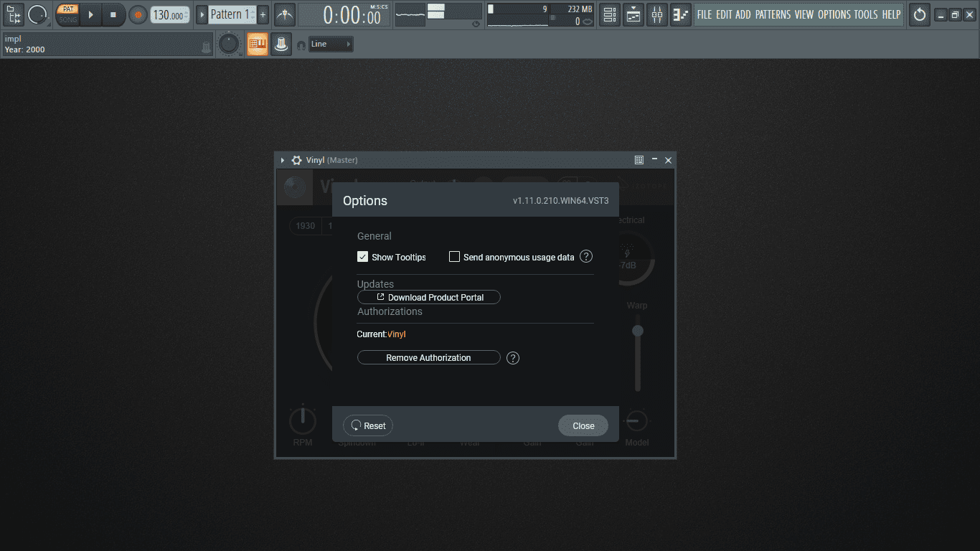Click the hat-shaped icon beside the orange button
This screenshot has width=980, height=551.
[x=281, y=44]
